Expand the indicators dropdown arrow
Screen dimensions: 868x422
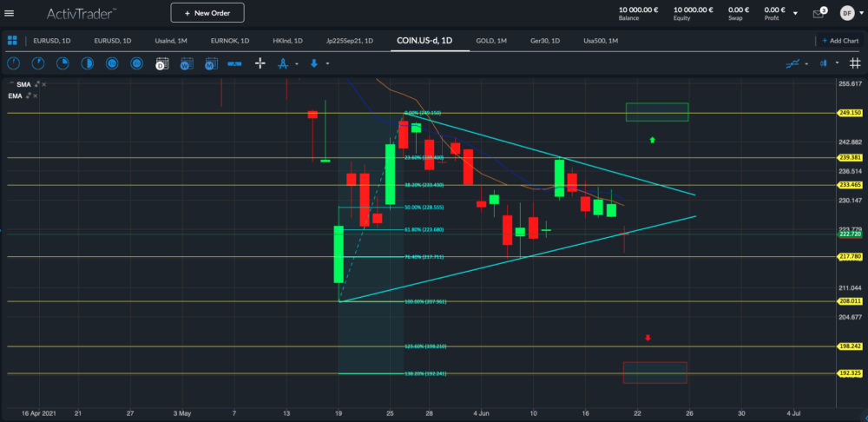pos(806,63)
